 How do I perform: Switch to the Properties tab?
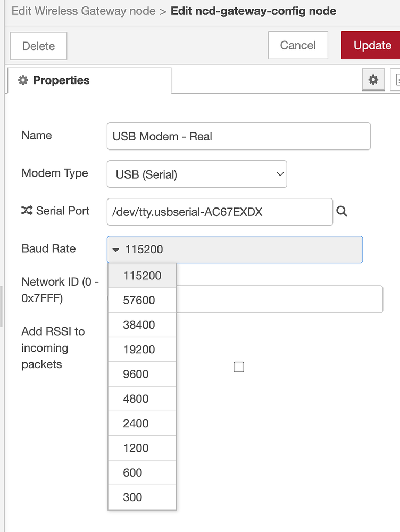pyautogui.click(x=61, y=80)
